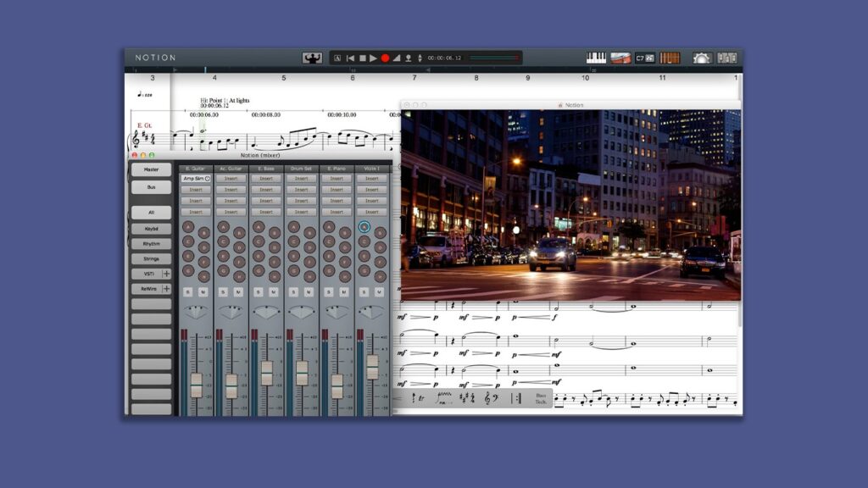
Task: Mute the E. Bass channel
Action: click(x=274, y=291)
